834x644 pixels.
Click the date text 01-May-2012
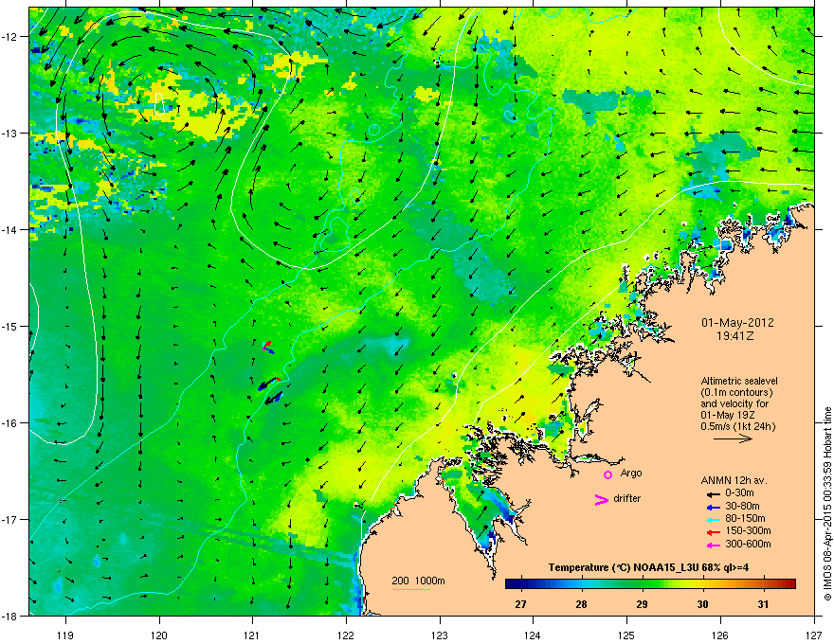(737, 323)
